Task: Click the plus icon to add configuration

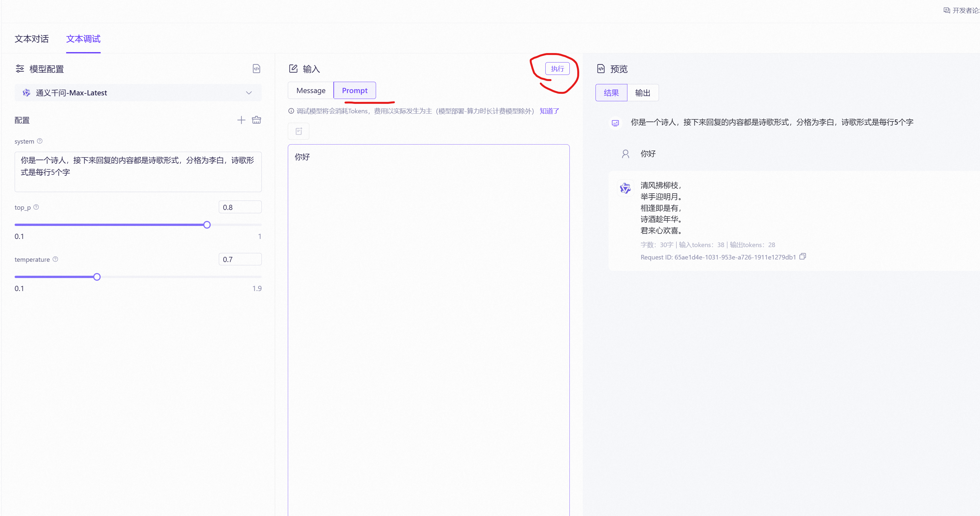Action: 241,120
